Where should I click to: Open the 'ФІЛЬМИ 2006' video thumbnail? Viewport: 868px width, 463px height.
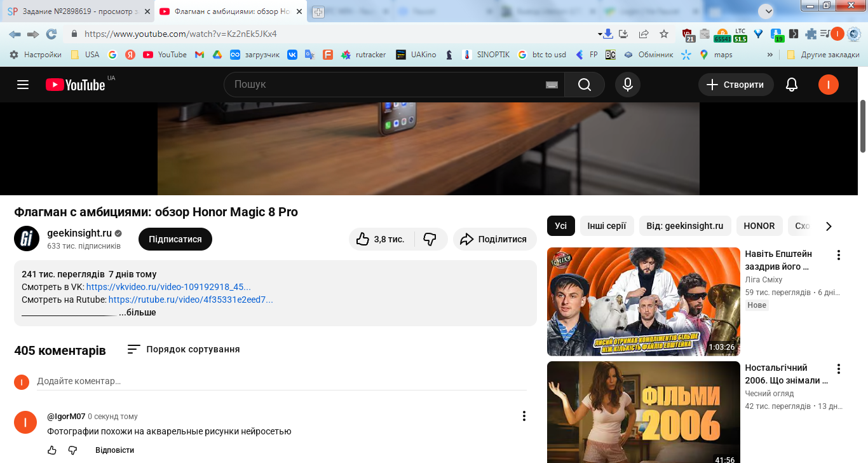click(644, 412)
